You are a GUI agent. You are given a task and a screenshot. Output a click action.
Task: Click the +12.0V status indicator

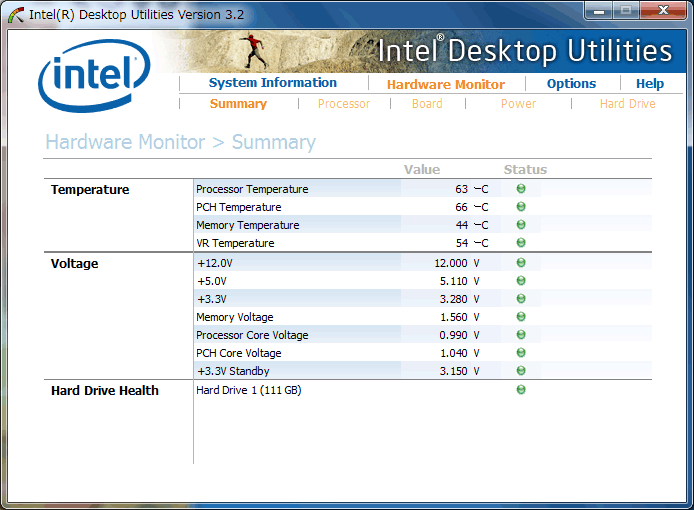coord(521,263)
